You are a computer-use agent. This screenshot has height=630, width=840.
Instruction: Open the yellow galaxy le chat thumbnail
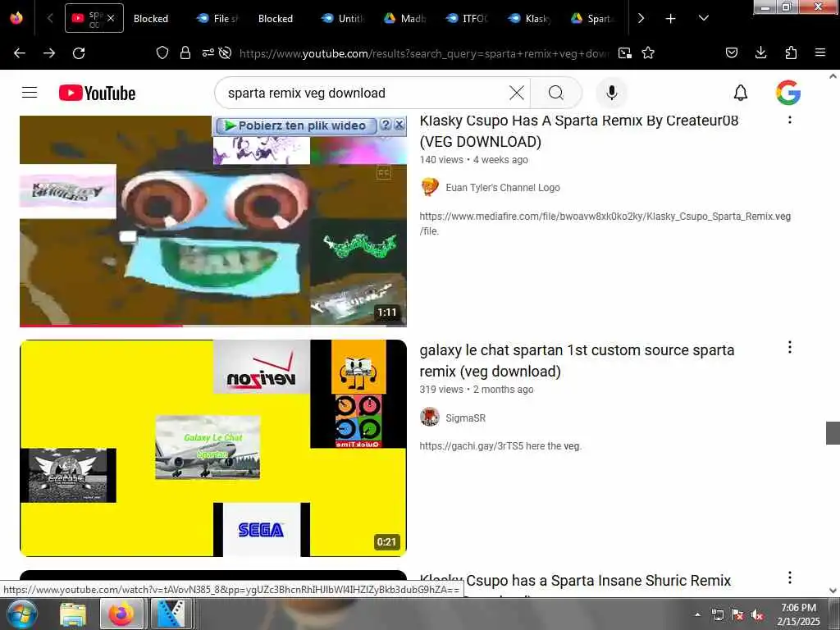(213, 448)
